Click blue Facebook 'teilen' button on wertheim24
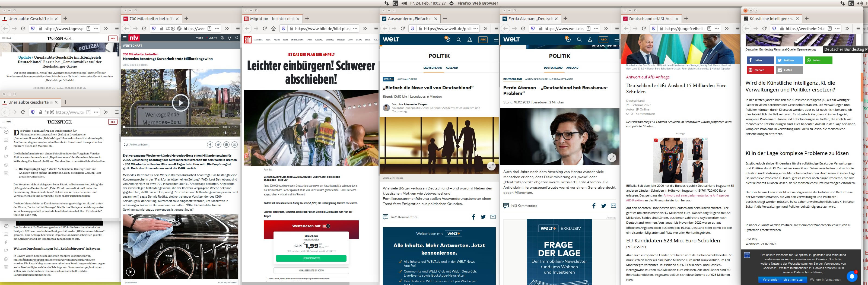The width and height of the screenshot is (868, 285). 760,60
